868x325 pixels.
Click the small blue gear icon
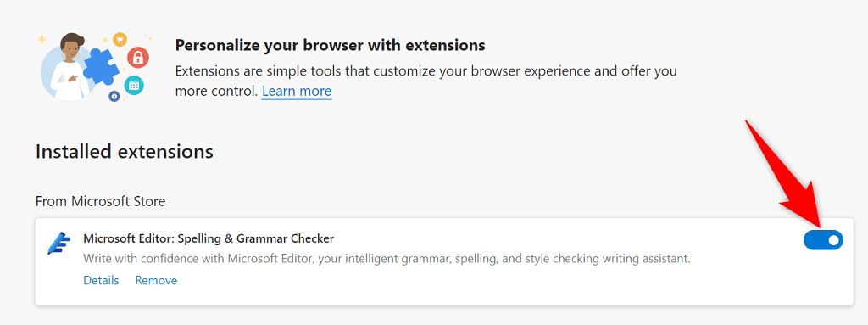point(114,97)
